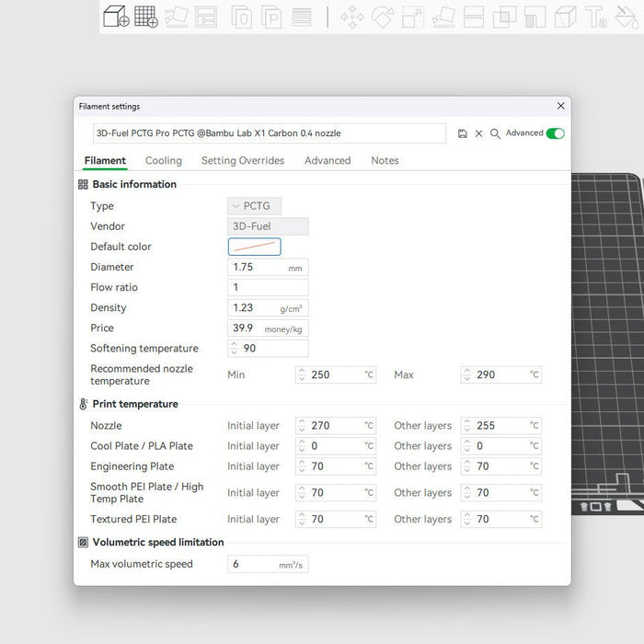The width and height of the screenshot is (644, 644).
Task: Click the Basic information section icon
Action: click(x=83, y=184)
